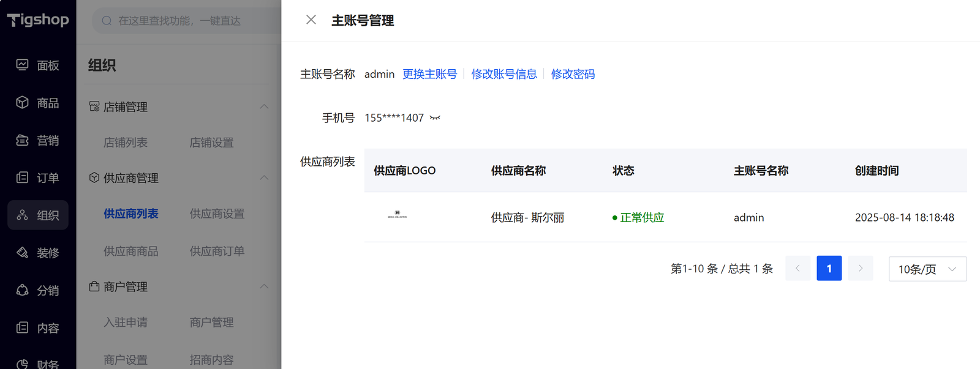
Task: Collapse the 商户管理 section
Action: pos(264,286)
